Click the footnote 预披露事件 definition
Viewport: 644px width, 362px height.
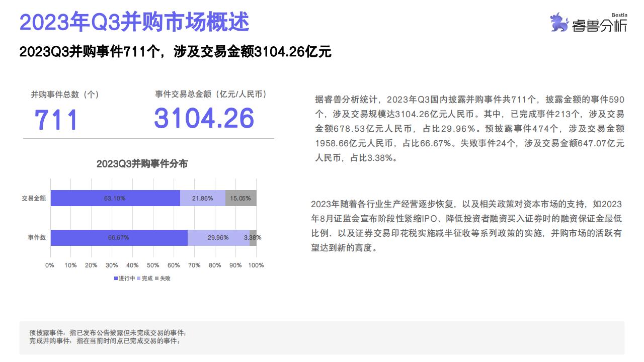pyautogui.click(x=108, y=333)
